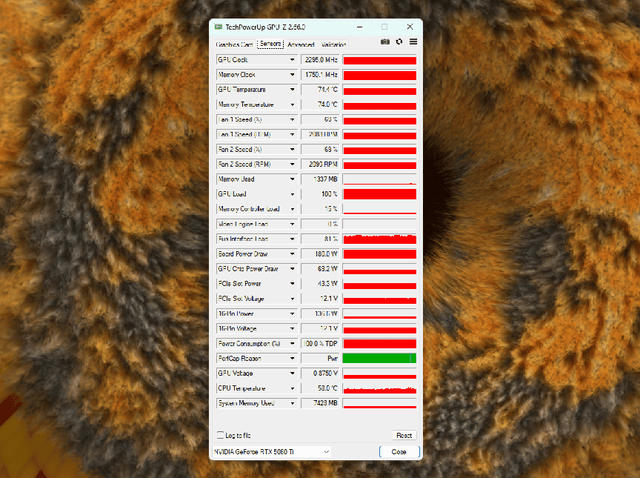Click the Close button

[399, 452]
